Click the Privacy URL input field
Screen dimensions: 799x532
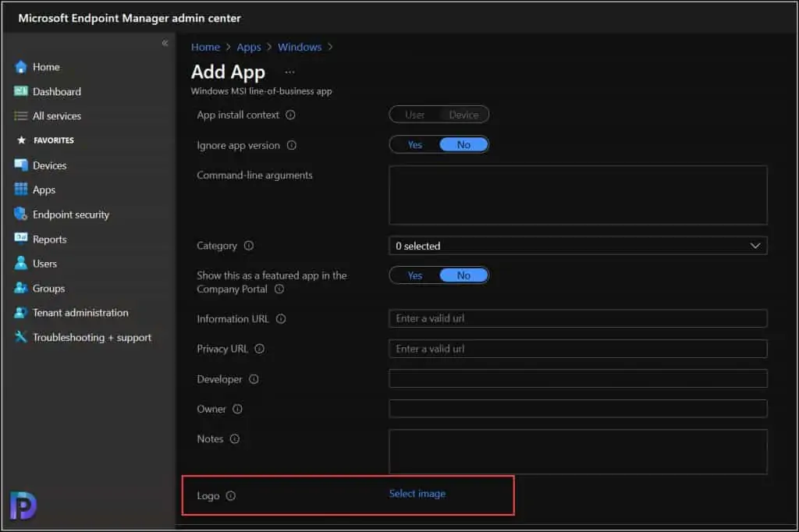578,349
